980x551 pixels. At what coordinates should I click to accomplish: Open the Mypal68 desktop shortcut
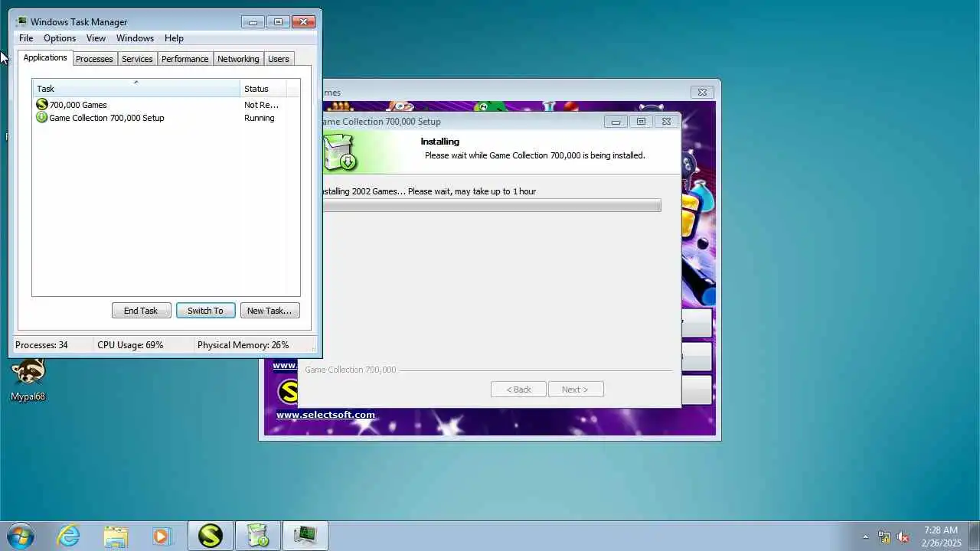[x=28, y=380]
